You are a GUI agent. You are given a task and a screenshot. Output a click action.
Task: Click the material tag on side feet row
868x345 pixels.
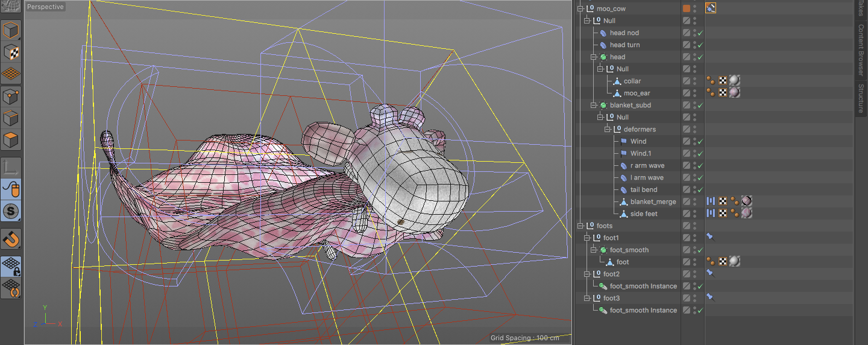point(746,214)
